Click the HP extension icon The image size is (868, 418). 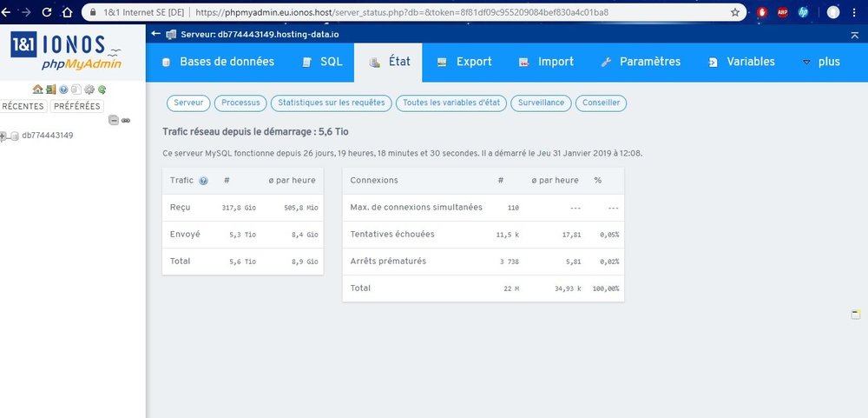coord(803,12)
